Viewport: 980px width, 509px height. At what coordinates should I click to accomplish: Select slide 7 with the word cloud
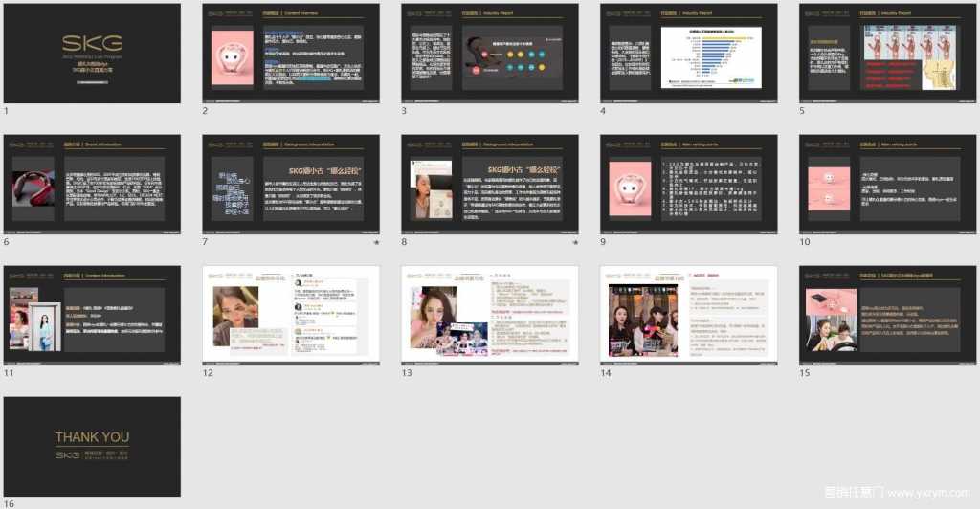(x=291, y=184)
